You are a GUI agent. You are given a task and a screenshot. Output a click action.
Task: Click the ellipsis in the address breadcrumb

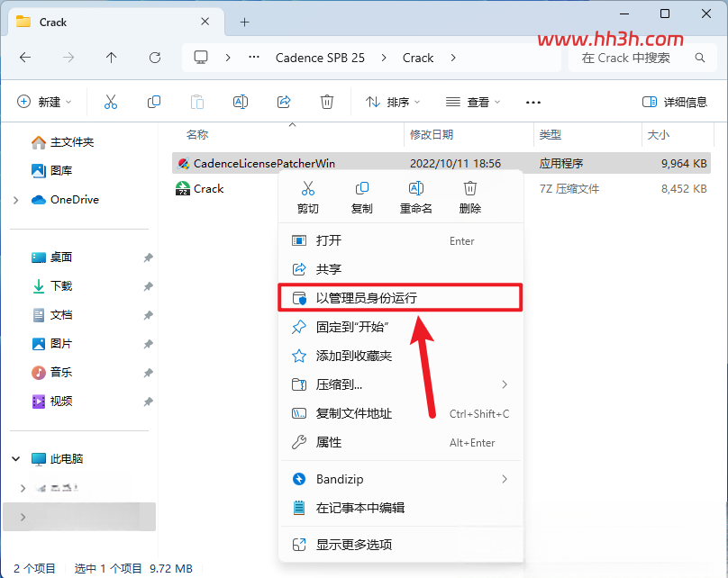point(254,58)
